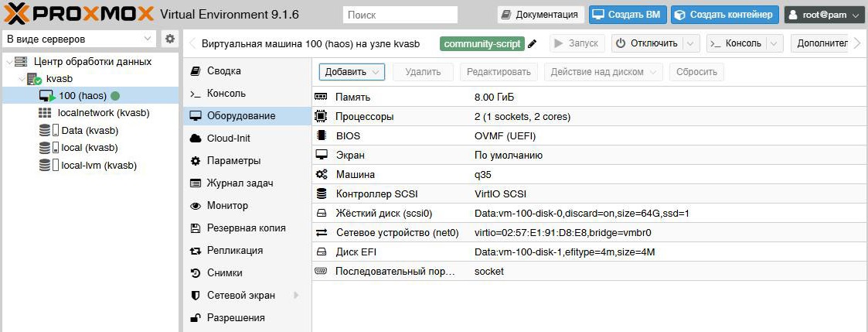Select the Диск EFI drive icon
This screenshot has height=332, width=868.
click(x=321, y=252)
